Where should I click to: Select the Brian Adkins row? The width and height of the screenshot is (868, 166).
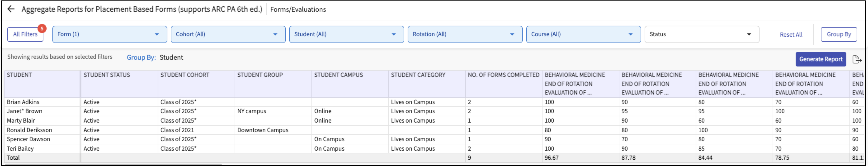click(x=23, y=102)
